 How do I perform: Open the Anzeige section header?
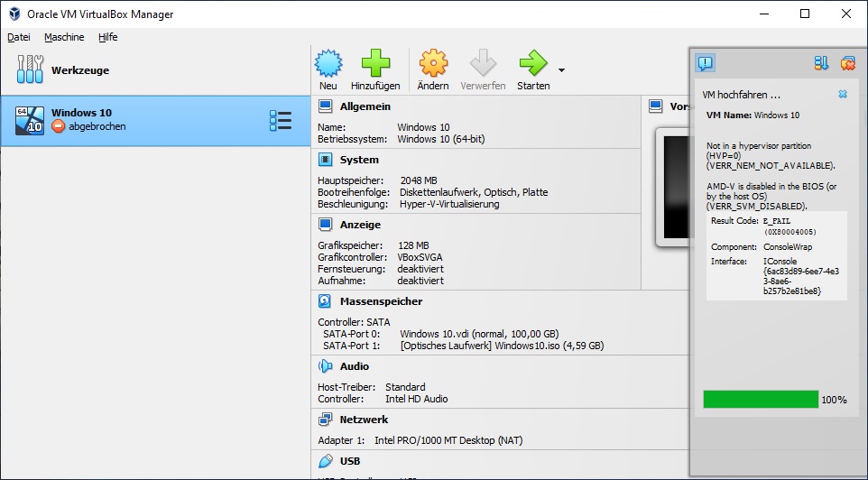coord(360,225)
